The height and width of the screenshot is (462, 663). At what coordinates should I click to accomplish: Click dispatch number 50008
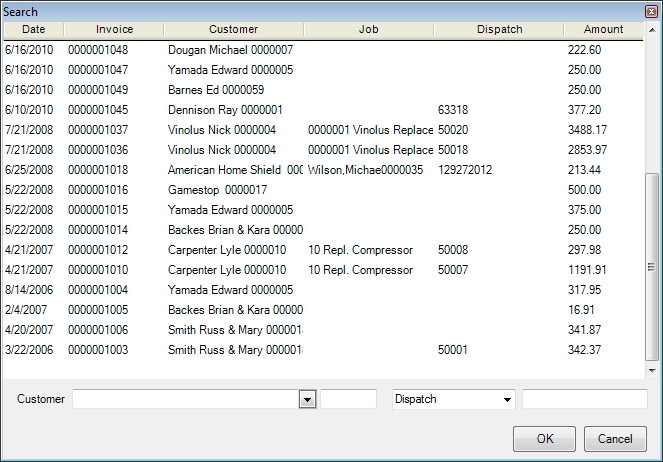453,250
